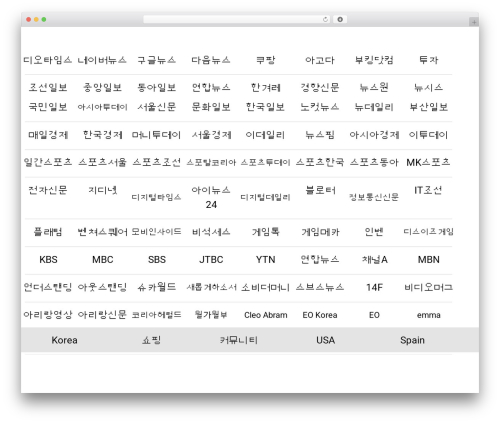Open the 블로터 link
500x423 pixels.
pyautogui.click(x=320, y=190)
